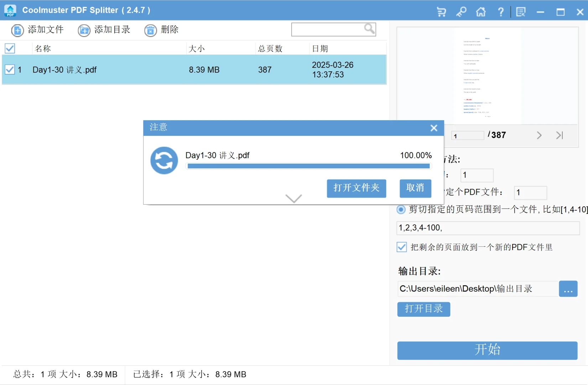
Task: Select the 剪切指定的页码范围 radio option
Action: click(x=401, y=209)
